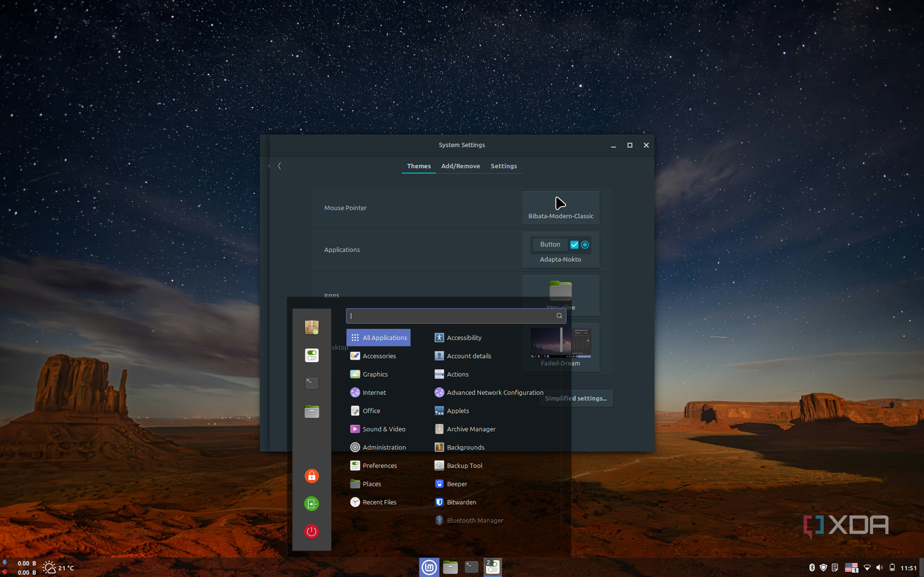Click the Simplified settings button

point(576,398)
